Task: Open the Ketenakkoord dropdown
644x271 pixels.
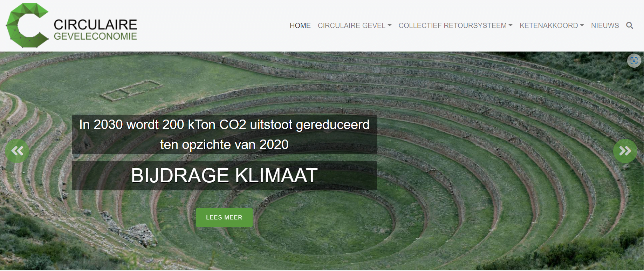Action: (x=551, y=26)
